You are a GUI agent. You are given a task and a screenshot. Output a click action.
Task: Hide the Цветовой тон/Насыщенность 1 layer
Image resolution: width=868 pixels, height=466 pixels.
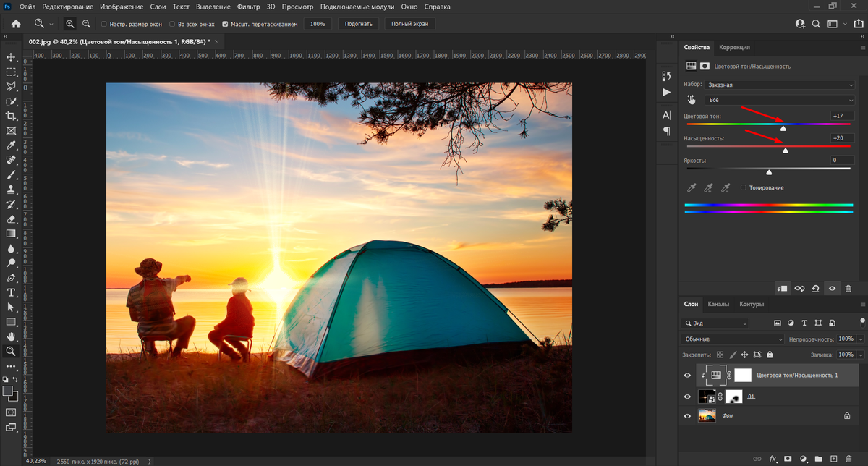click(687, 376)
